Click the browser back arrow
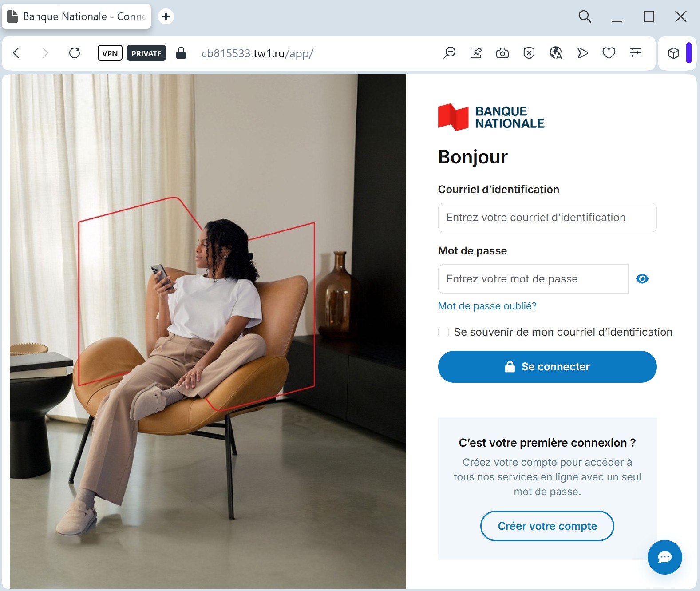 point(16,53)
